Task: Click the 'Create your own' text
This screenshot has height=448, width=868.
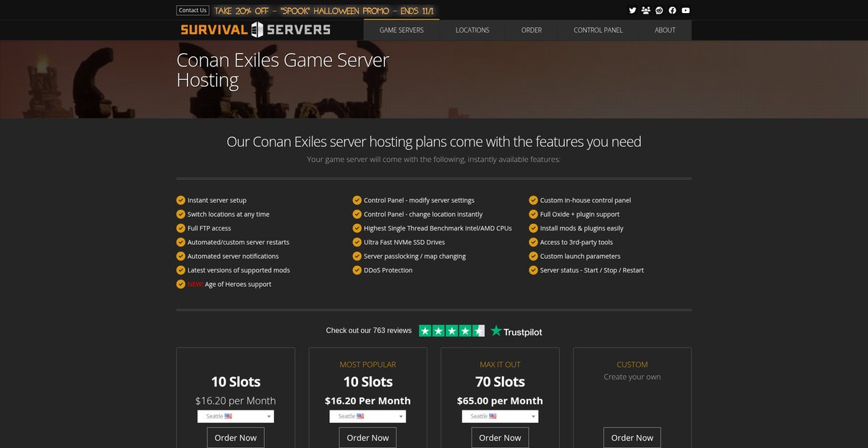Action: coord(632,377)
